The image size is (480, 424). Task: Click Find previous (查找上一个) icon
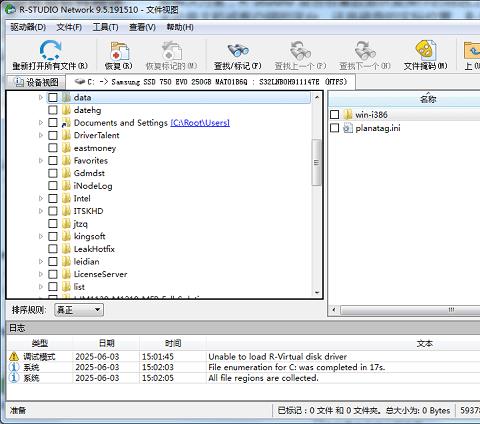coord(300,51)
